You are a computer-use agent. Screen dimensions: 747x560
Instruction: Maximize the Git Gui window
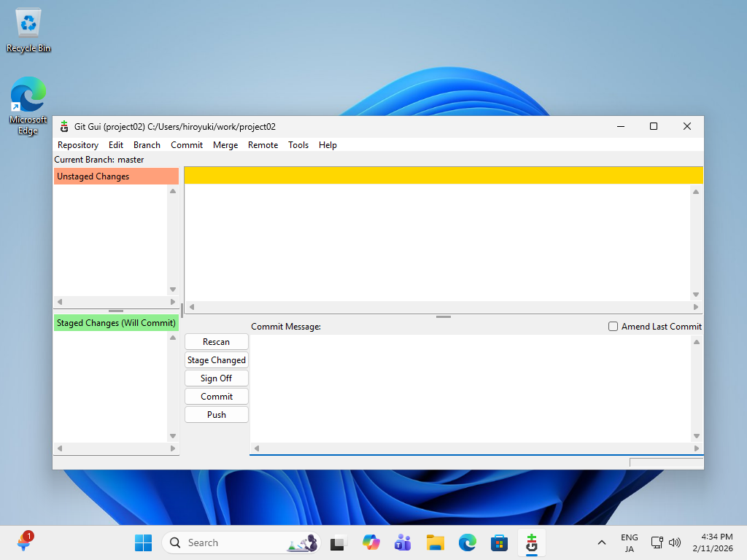pos(654,127)
